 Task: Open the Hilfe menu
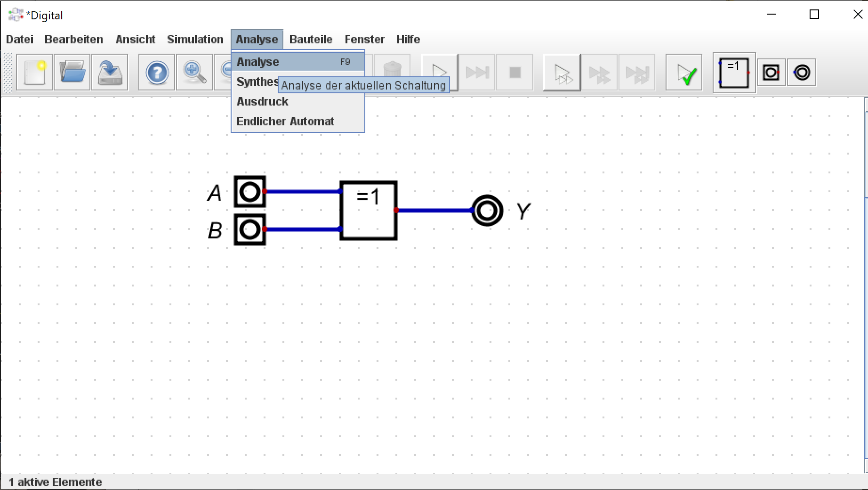tap(408, 39)
